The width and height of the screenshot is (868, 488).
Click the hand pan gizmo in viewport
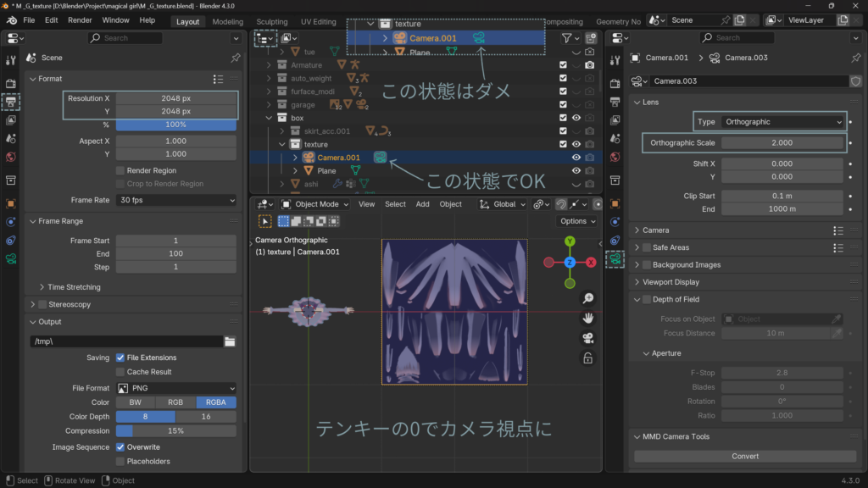click(x=587, y=318)
